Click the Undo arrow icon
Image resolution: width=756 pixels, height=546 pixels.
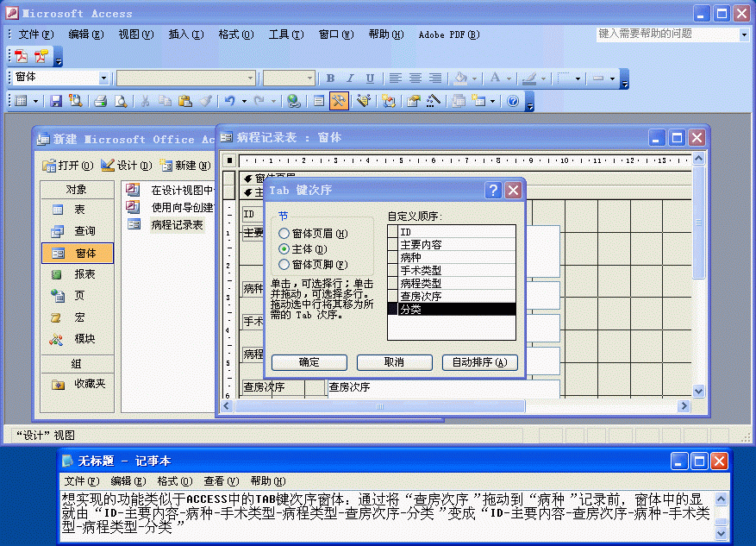point(229,101)
